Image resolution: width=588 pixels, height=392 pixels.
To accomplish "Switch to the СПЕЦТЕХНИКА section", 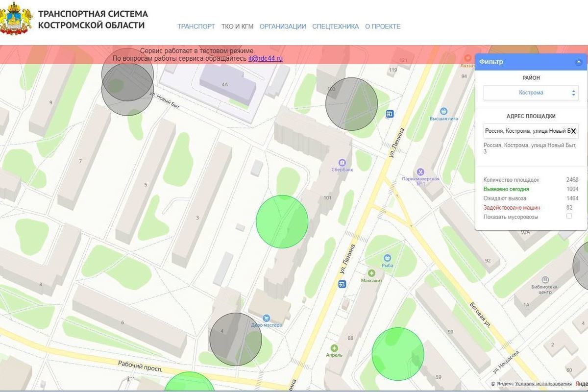I will click(336, 26).
